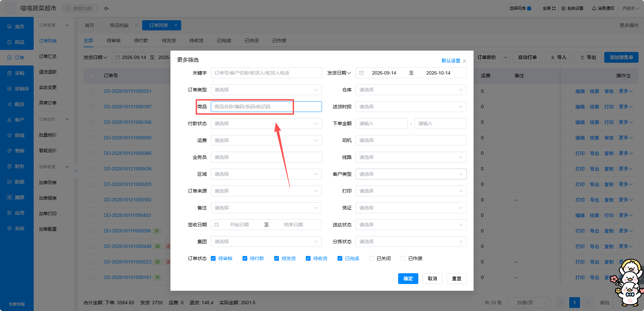Open the 财务 sidebar icon item
This screenshot has width=644, height=311.
pos(9,166)
